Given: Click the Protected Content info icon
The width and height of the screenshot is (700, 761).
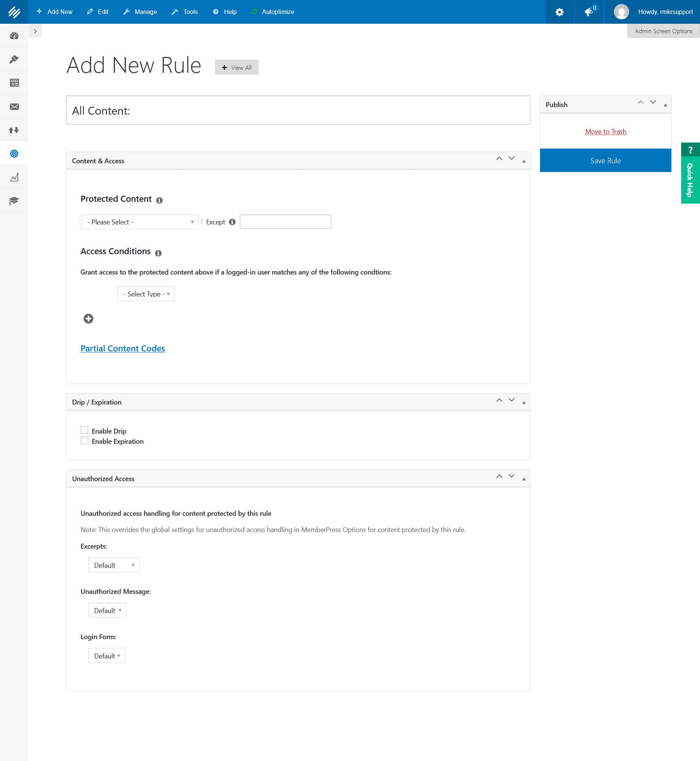Looking at the screenshot, I should pos(160,200).
